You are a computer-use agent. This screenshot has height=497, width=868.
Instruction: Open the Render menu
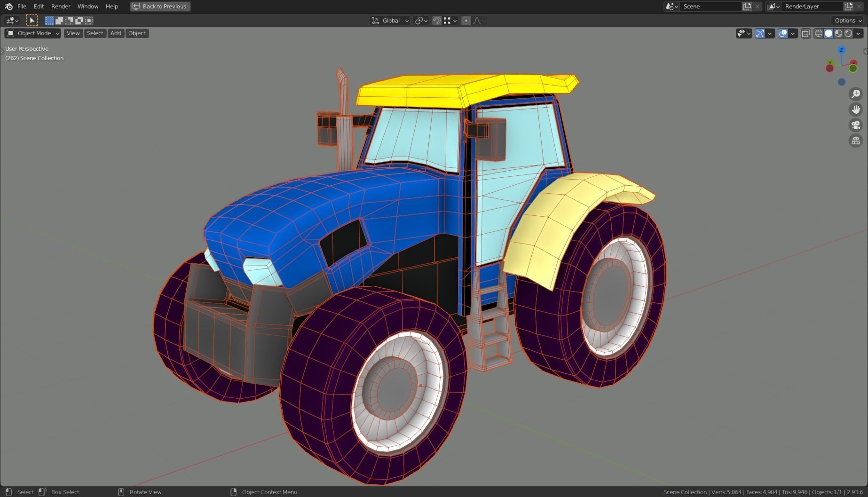[x=61, y=7]
